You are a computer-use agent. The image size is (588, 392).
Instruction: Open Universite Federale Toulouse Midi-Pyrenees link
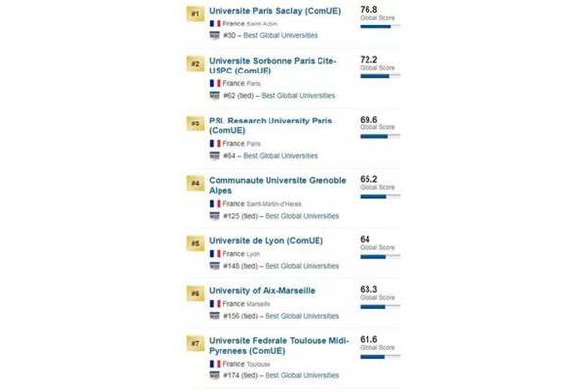278,346
